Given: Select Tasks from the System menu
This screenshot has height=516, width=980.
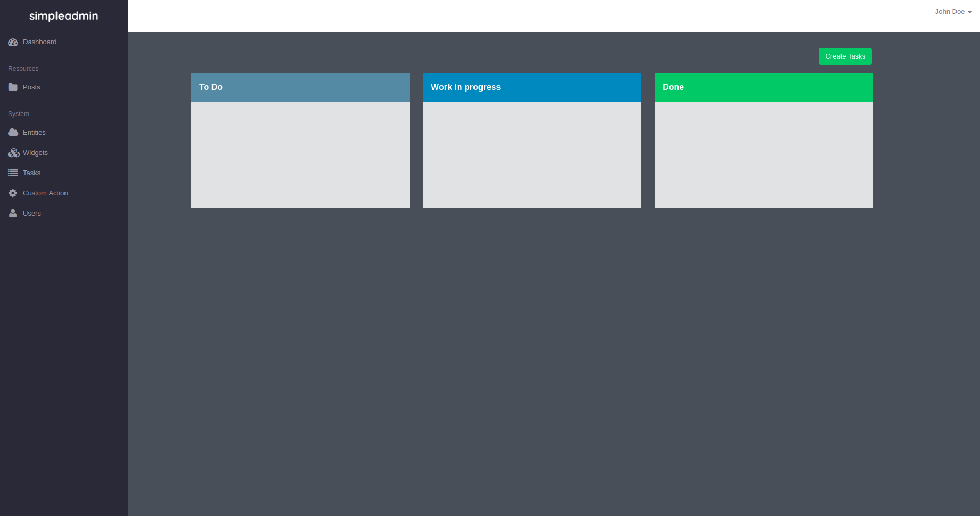Looking at the screenshot, I should (x=31, y=173).
